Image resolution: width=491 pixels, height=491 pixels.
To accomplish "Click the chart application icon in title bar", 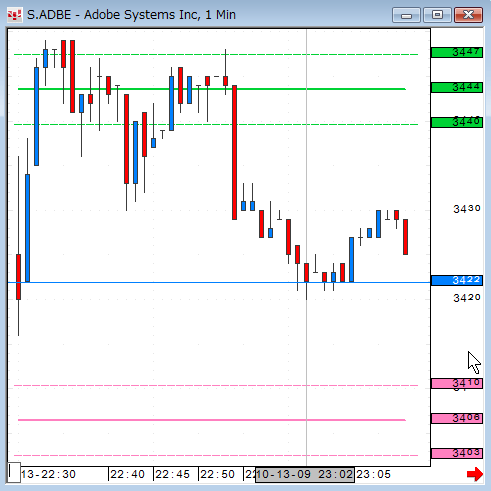I will 15,15.
